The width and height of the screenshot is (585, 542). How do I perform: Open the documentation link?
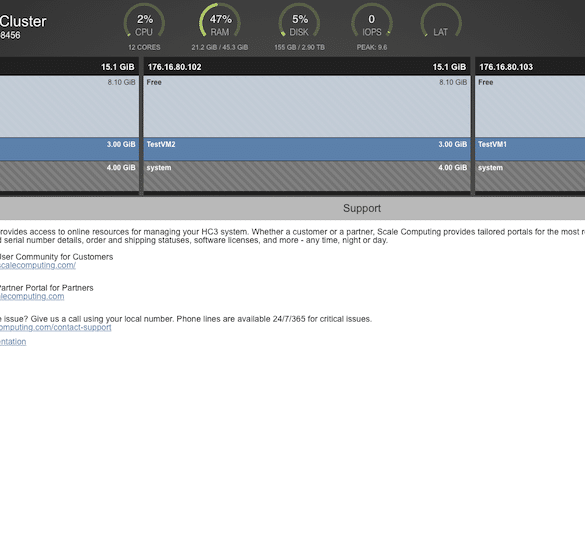13,342
